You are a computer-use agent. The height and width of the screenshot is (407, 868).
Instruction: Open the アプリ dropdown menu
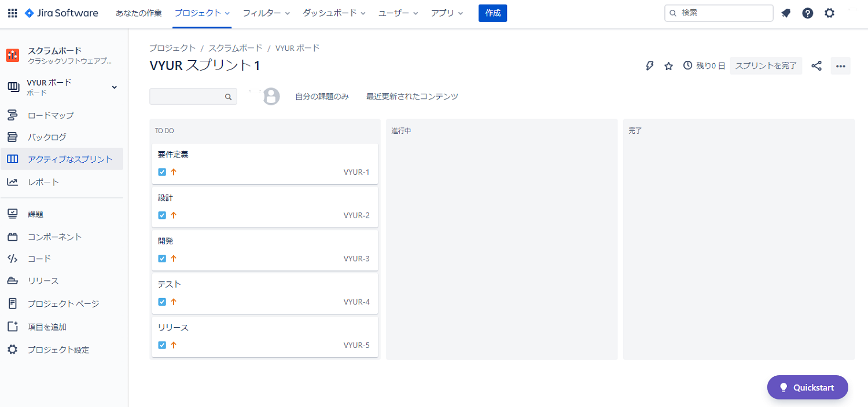tap(447, 13)
